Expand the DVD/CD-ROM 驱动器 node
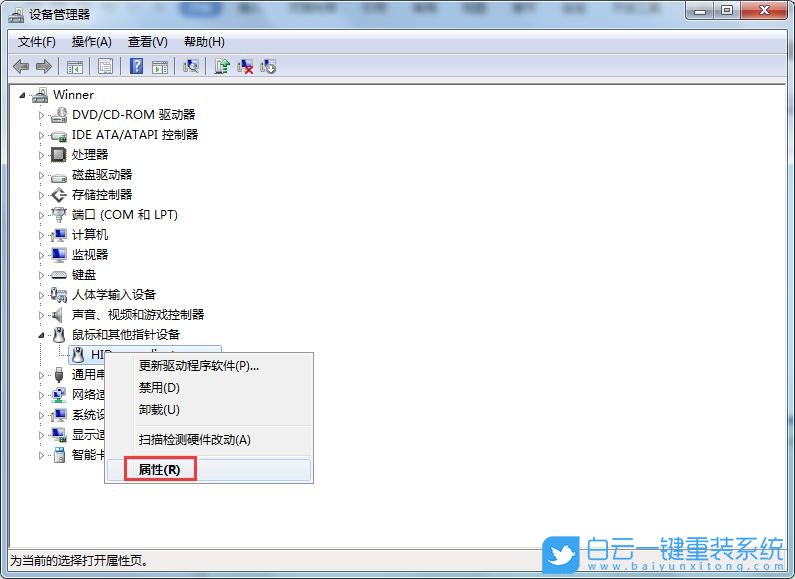The image size is (795, 579). [42, 115]
